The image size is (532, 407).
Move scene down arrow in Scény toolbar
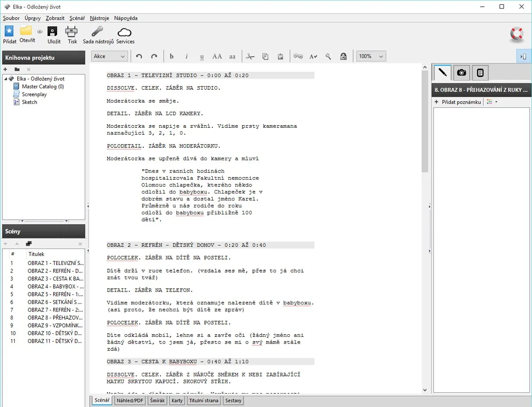pyautogui.click(x=5, y=244)
